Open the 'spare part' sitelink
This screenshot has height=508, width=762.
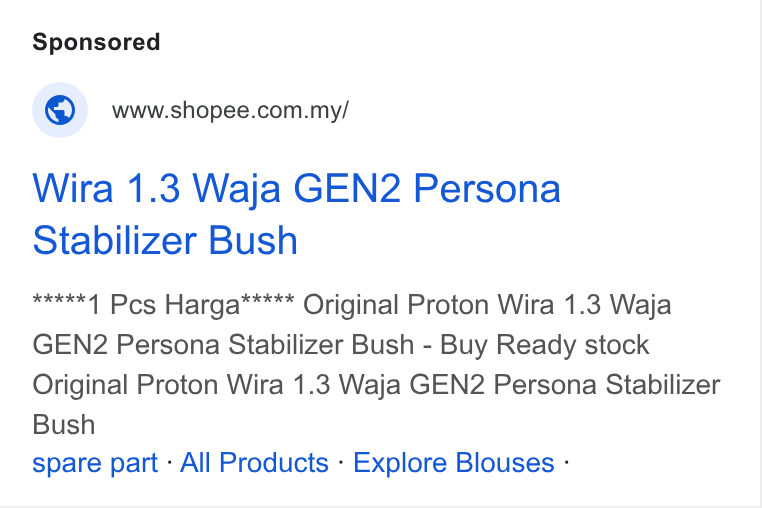(x=95, y=462)
